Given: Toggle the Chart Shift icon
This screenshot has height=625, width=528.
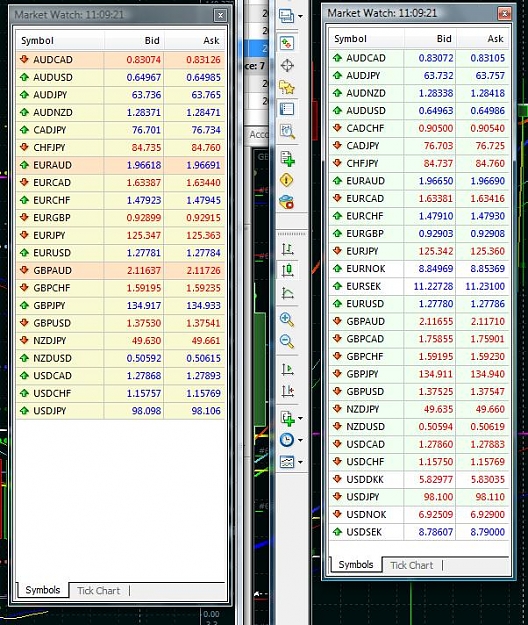Looking at the screenshot, I should pyautogui.click(x=287, y=391).
